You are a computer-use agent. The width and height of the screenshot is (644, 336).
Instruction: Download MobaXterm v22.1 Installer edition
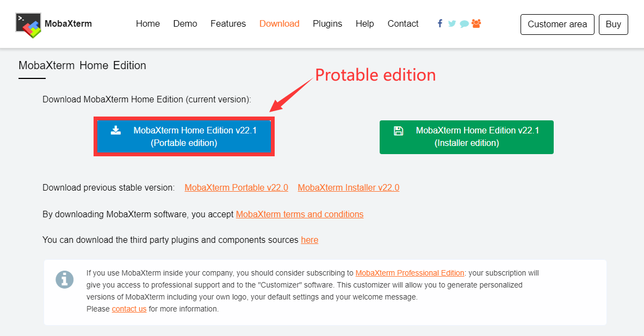(x=466, y=137)
